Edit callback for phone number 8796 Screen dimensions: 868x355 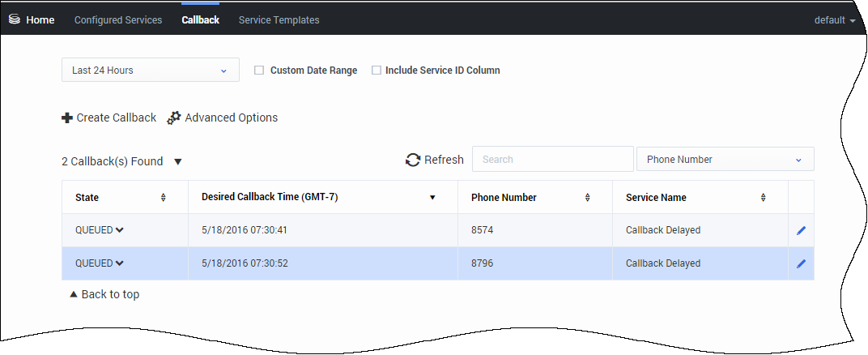[x=801, y=263]
